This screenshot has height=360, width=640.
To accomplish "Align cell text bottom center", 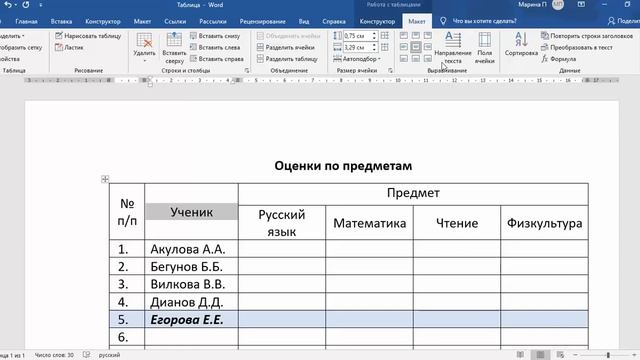I will [416, 59].
